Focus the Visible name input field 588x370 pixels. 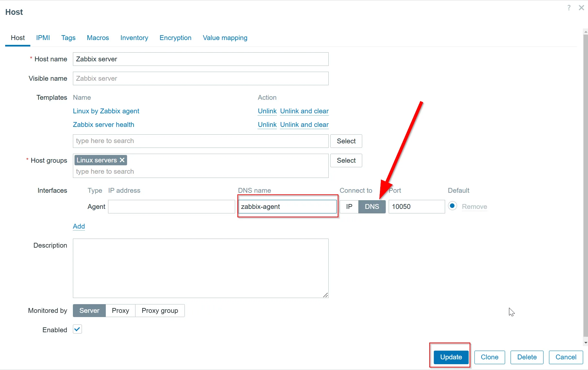201,78
